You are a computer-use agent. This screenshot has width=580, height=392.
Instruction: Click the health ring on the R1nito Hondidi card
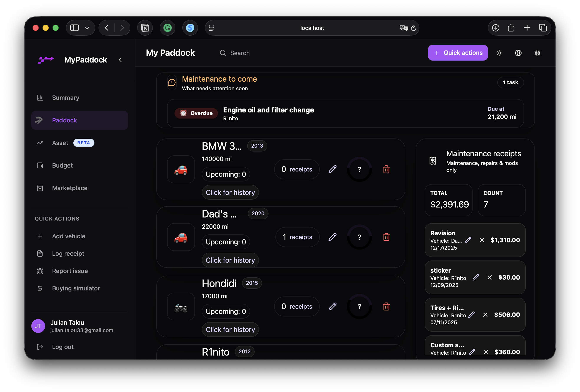359,306
